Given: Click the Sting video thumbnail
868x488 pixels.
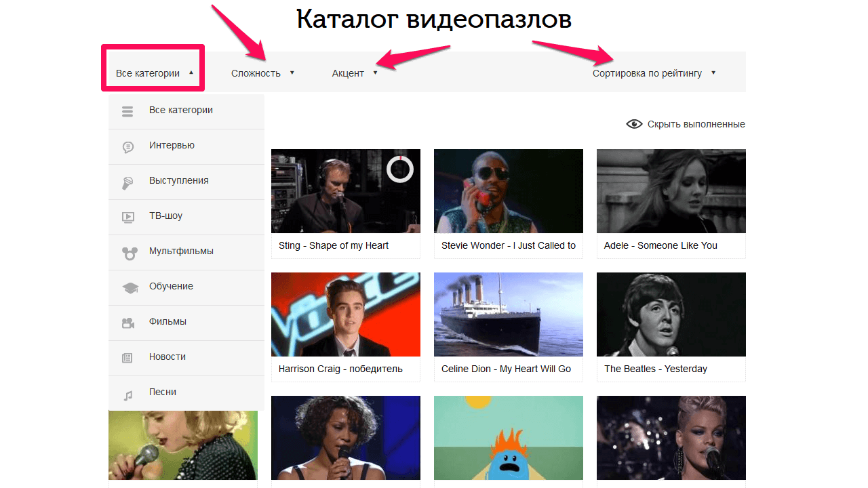Looking at the screenshot, I should 346,191.
